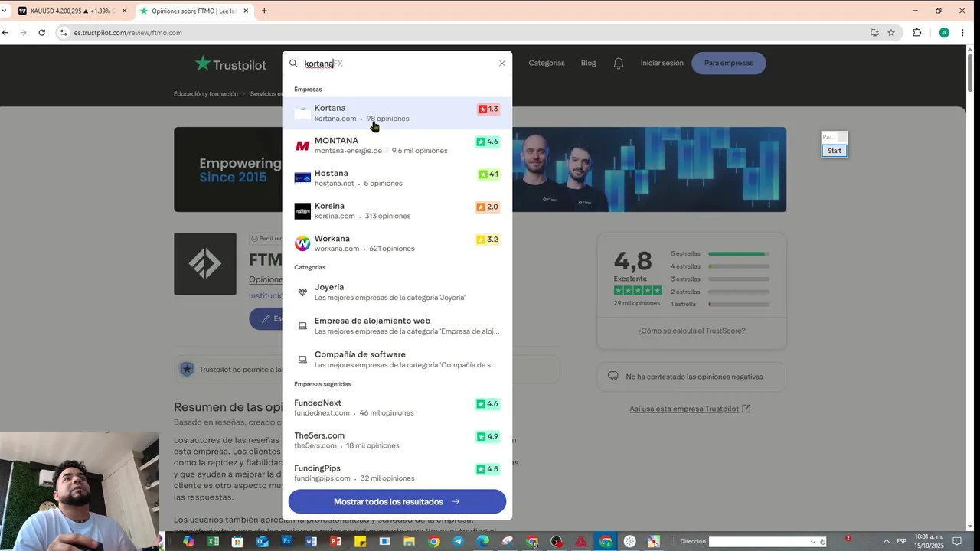Click the address bar URL
The height and width of the screenshot is (551, 980).
tap(128, 33)
